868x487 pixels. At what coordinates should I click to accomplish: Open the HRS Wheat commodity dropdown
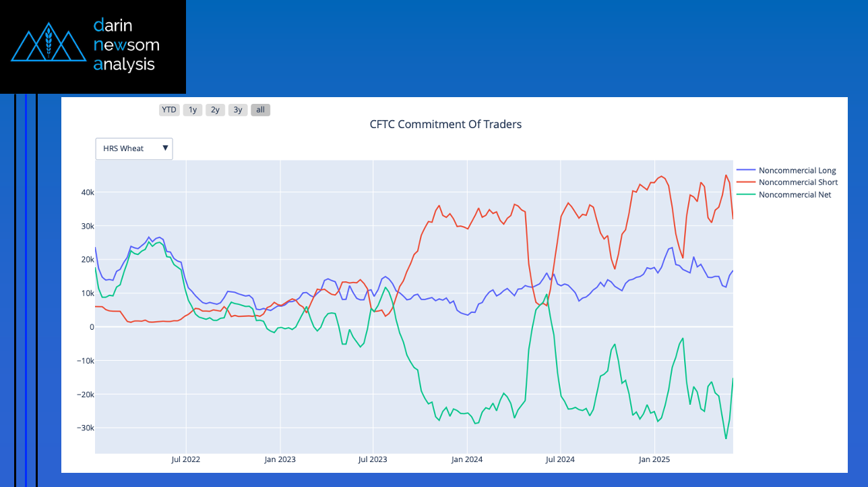point(133,148)
